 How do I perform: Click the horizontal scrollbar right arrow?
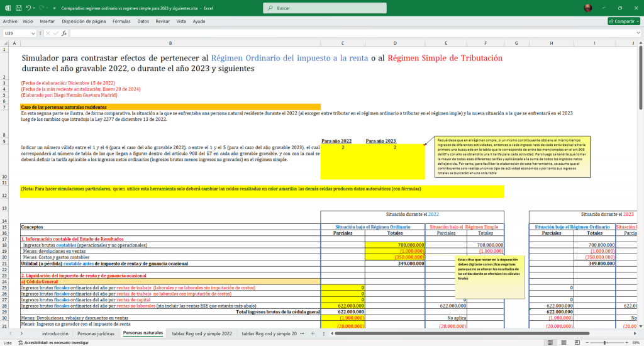click(x=635, y=333)
